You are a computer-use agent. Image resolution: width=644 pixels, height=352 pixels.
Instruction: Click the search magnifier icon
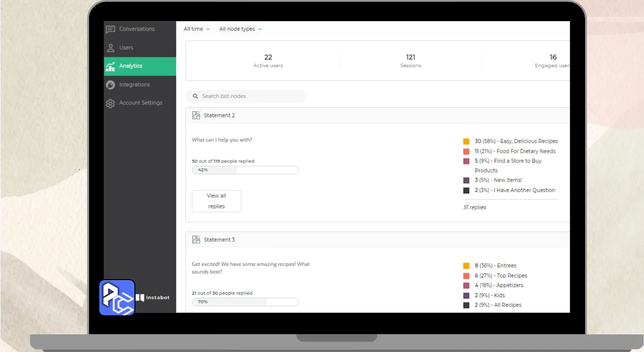click(196, 96)
